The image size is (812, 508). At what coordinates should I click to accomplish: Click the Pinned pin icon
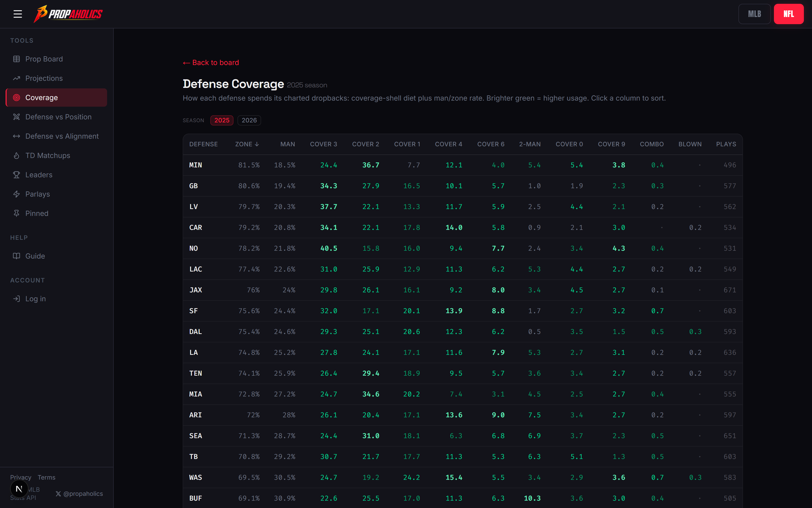[16, 213]
